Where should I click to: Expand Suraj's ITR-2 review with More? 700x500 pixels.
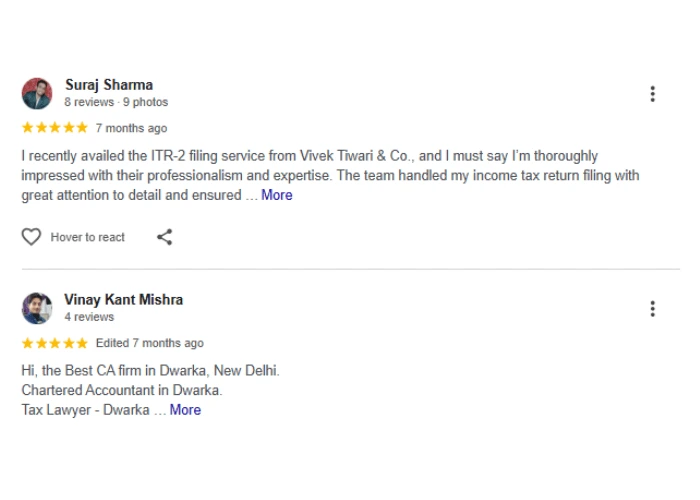coord(277,195)
